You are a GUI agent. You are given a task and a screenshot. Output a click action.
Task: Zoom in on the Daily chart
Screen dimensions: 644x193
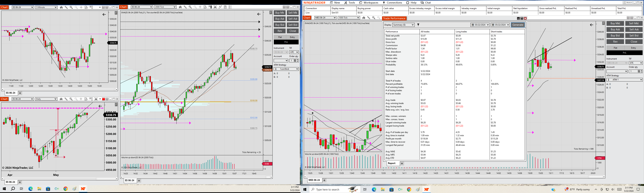point(71,99)
